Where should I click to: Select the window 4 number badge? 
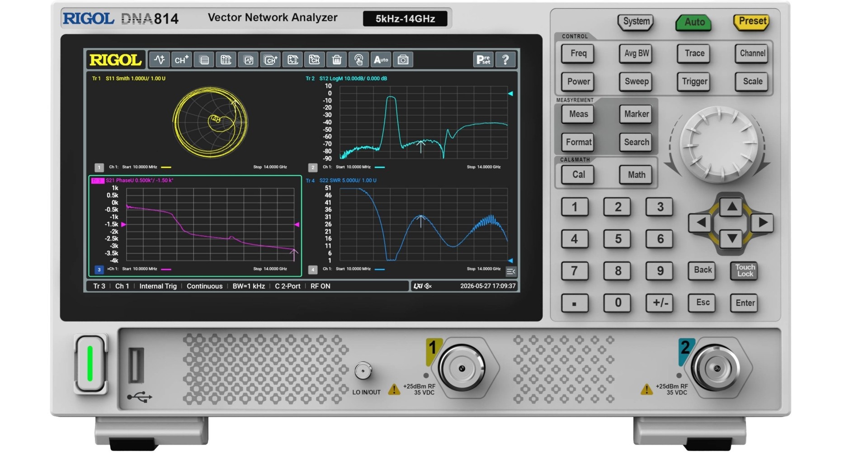click(x=312, y=270)
